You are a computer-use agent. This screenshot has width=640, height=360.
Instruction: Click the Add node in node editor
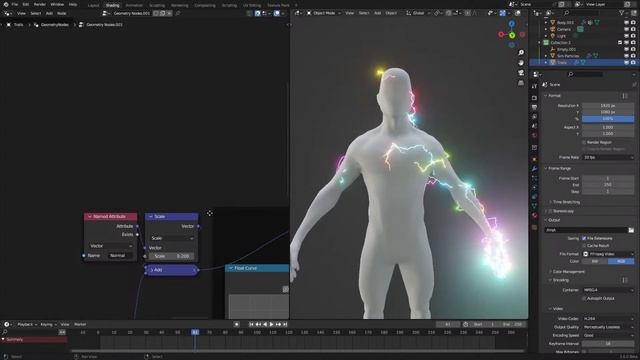coord(172,270)
